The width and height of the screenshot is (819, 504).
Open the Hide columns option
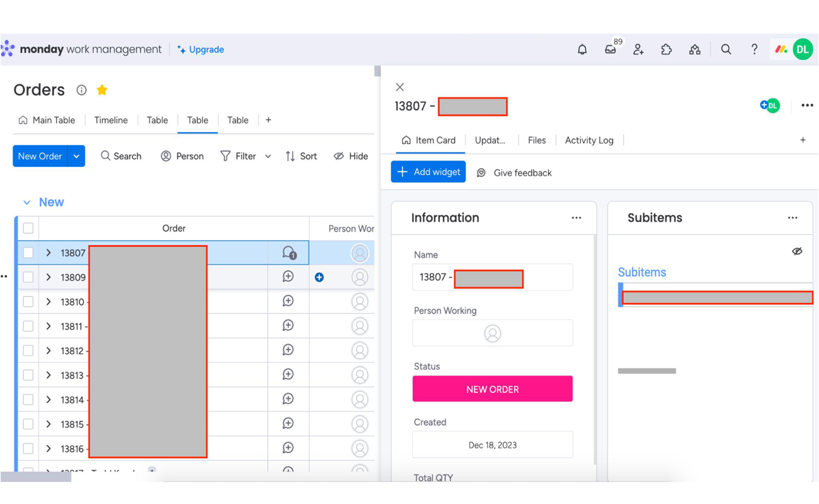pos(351,156)
